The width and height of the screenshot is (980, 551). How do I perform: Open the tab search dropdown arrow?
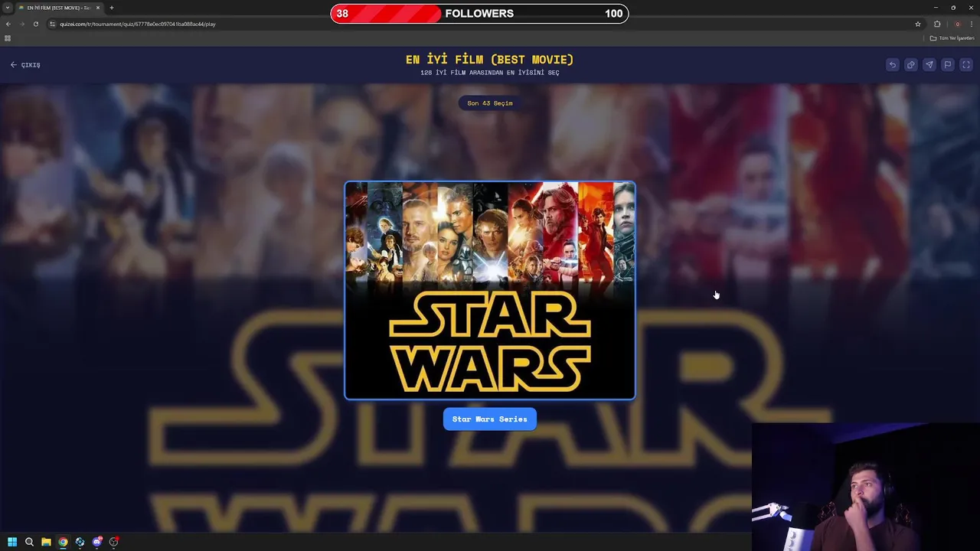click(x=8, y=8)
